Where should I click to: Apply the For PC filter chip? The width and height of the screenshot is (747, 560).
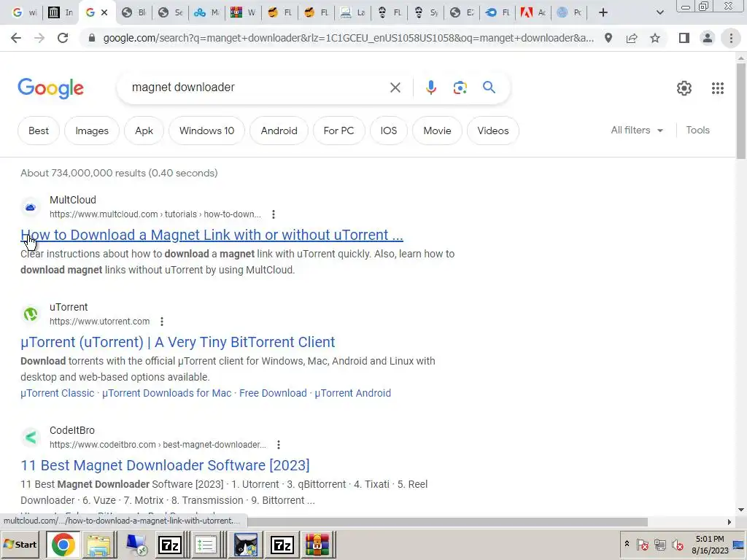[x=338, y=131]
